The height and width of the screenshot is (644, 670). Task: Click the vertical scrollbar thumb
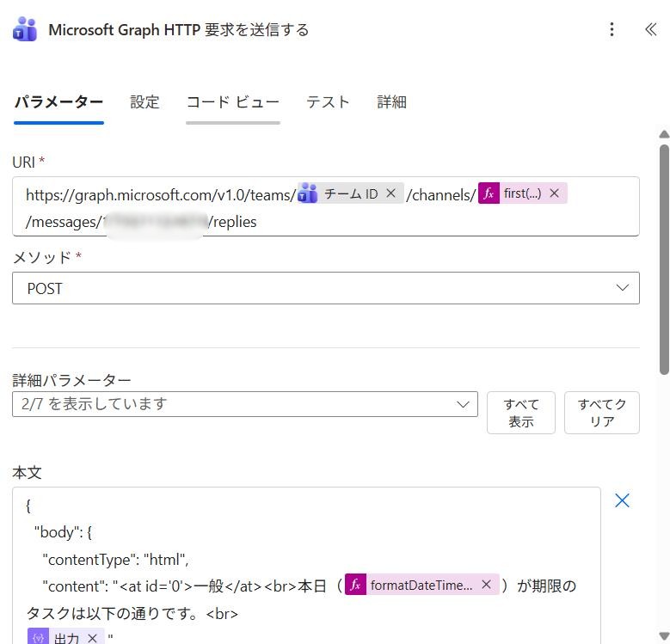(x=663, y=258)
